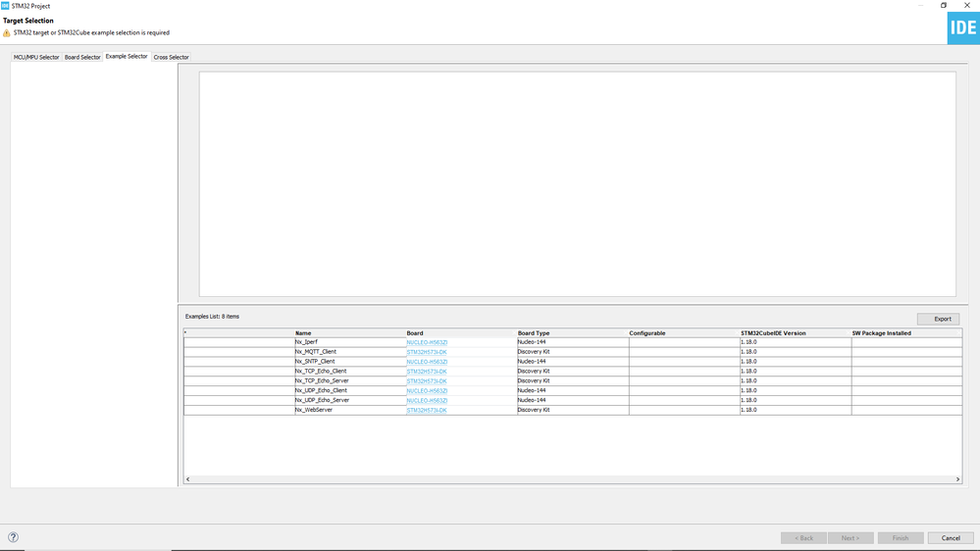Viewport: 980px width, 551px height.
Task: Restore the dialog window size
Action: pos(944,5)
